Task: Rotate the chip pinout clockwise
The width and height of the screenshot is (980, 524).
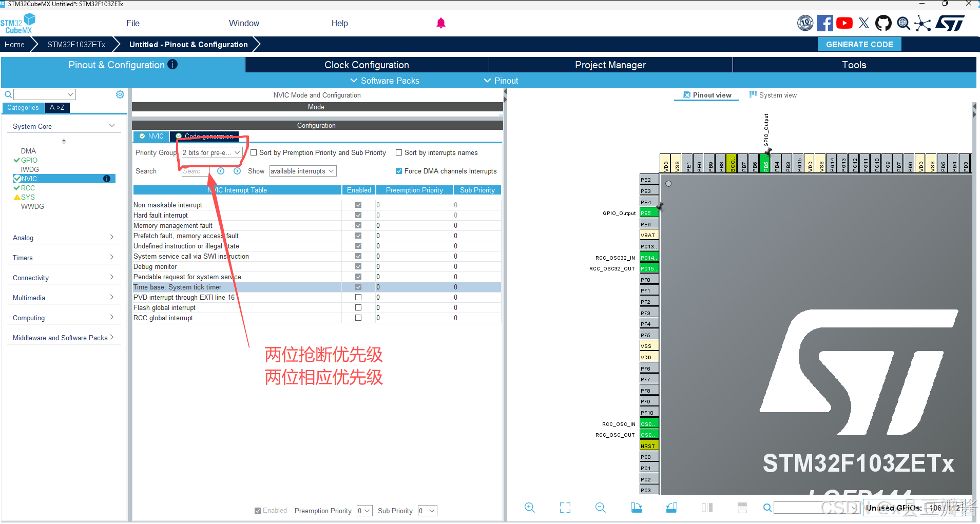Action: (636, 508)
